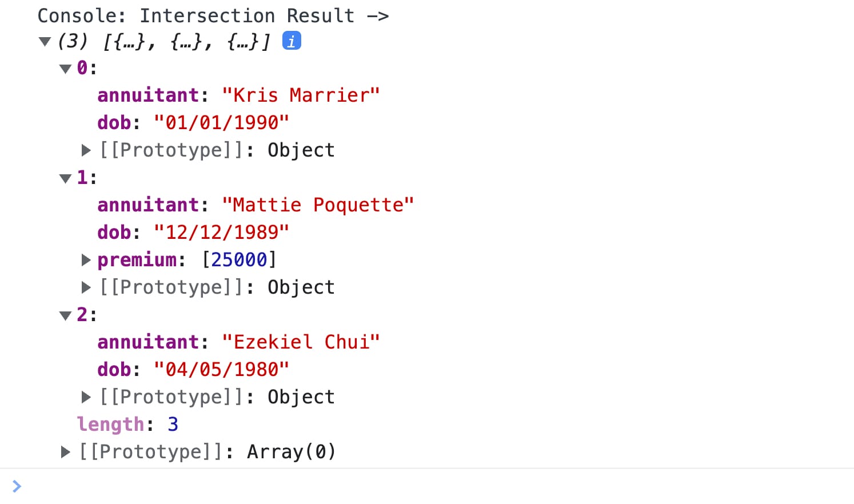Select the "Ezekiel Chui" string value

(301, 342)
